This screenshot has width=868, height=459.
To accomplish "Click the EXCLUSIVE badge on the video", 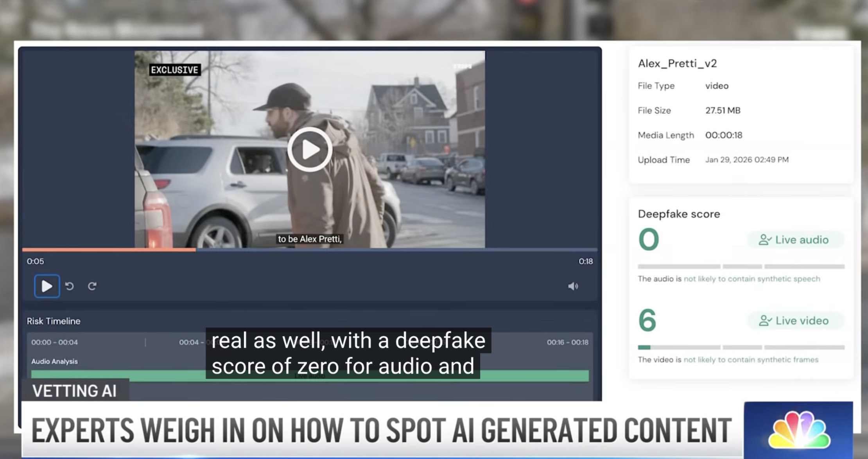I will (175, 70).
